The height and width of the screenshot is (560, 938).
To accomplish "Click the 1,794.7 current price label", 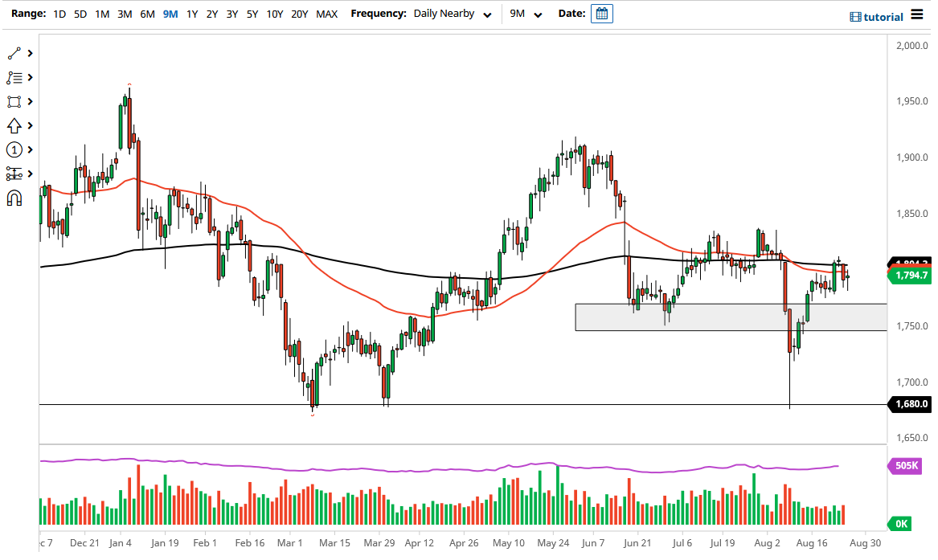I will pyautogui.click(x=911, y=276).
